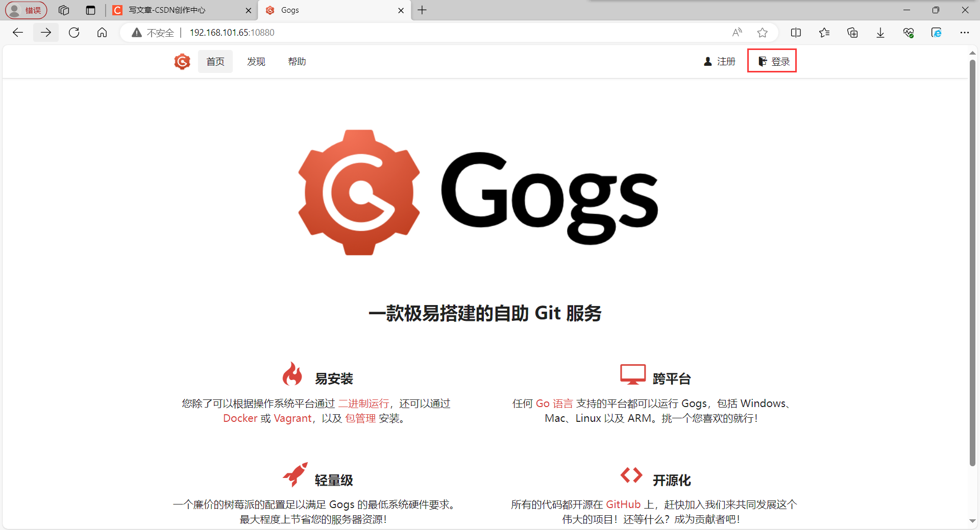This screenshot has width=980, height=530.
Task: Click the 错误 profile button
Action: tap(26, 10)
